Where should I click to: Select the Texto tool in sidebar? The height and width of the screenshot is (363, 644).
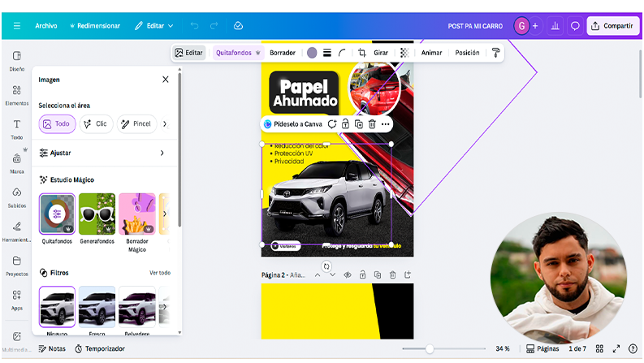click(x=16, y=129)
